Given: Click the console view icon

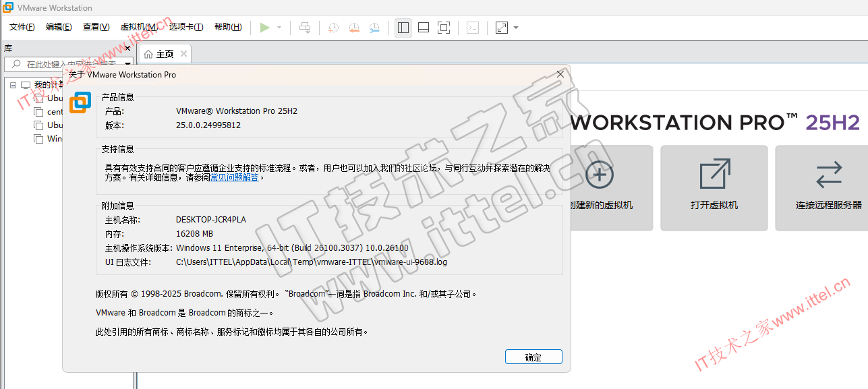Looking at the screenshot, I should (x=473, y=28).
